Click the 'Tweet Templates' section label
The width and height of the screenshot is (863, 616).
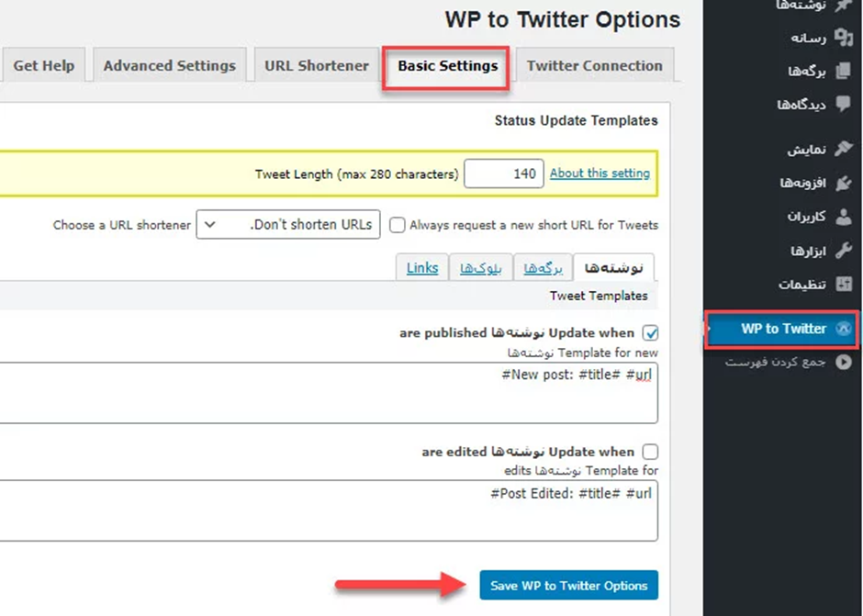pos(599,297)
